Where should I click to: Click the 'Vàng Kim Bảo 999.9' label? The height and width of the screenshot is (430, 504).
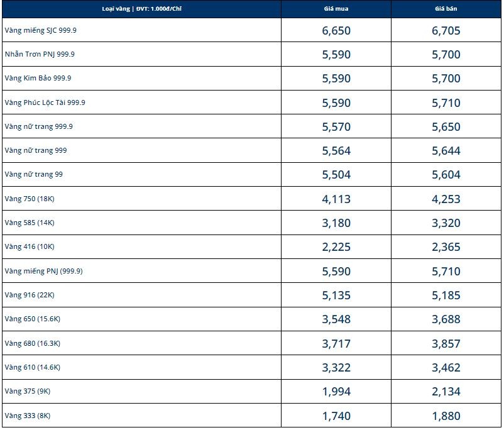pyautogui.click(x=38, y=78)
